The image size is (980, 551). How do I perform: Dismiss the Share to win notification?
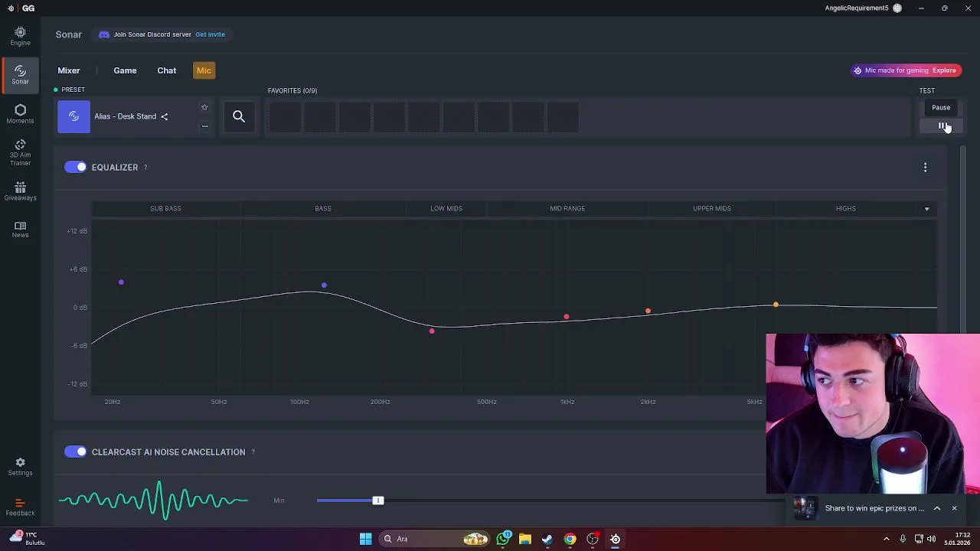(x=954, y=508)
